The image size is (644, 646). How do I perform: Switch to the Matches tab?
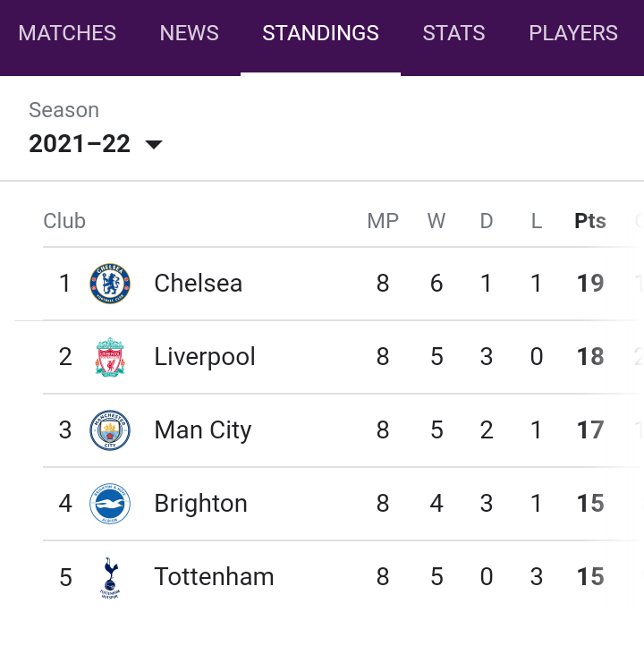click(67, 33)
